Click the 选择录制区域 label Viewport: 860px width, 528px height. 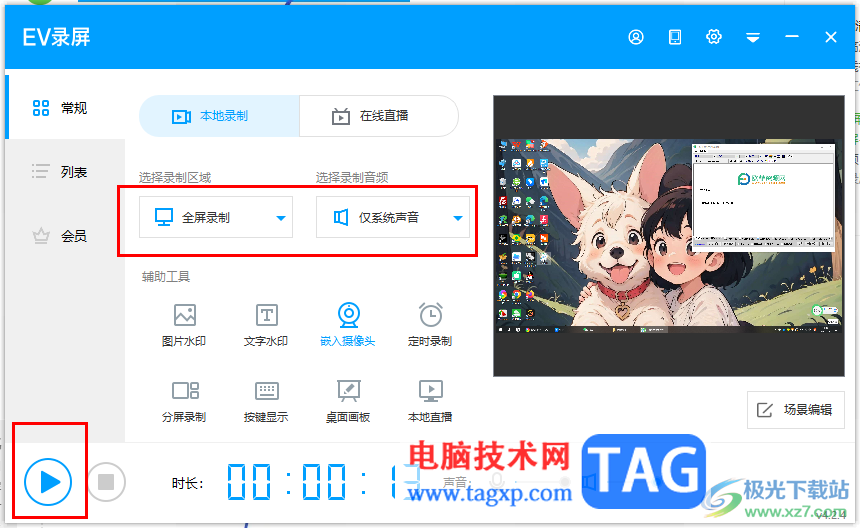(x=175, y=177)
